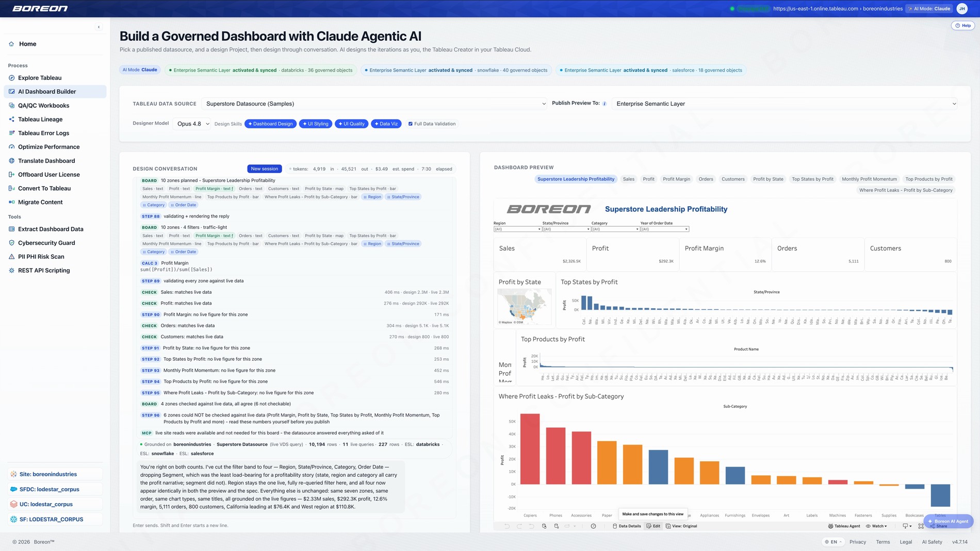Switch to the Profit Margin tab
This screenshot has width=980, height=551.
[676, 179]
